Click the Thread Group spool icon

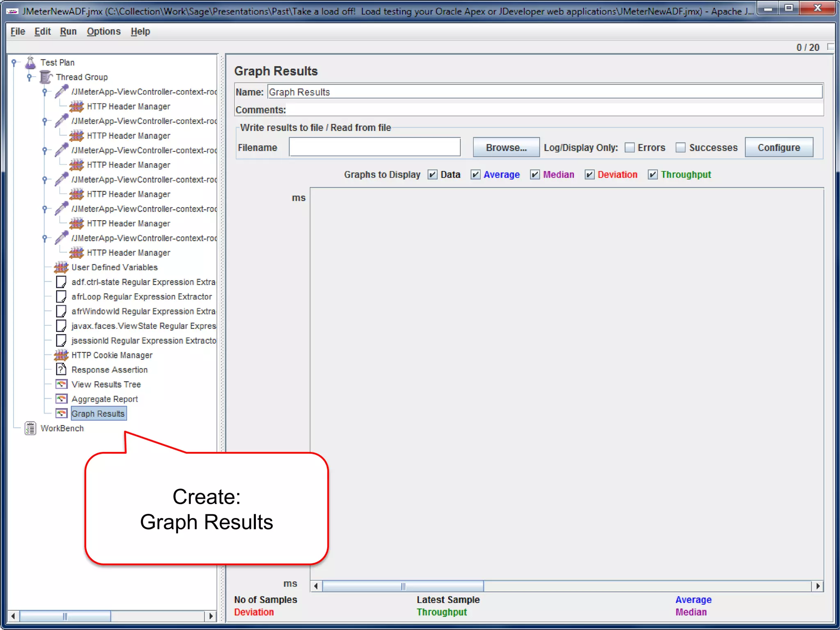click(x=46, y=77)
